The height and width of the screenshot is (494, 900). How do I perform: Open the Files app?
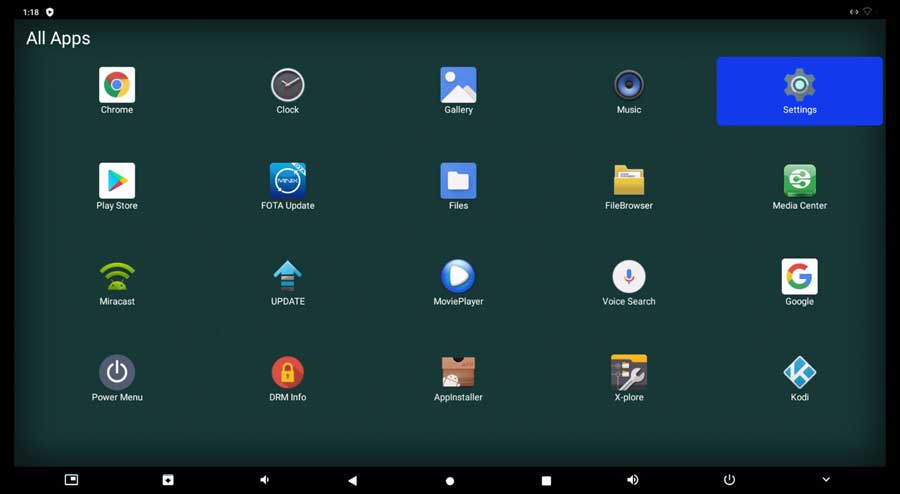coord(458,186)
